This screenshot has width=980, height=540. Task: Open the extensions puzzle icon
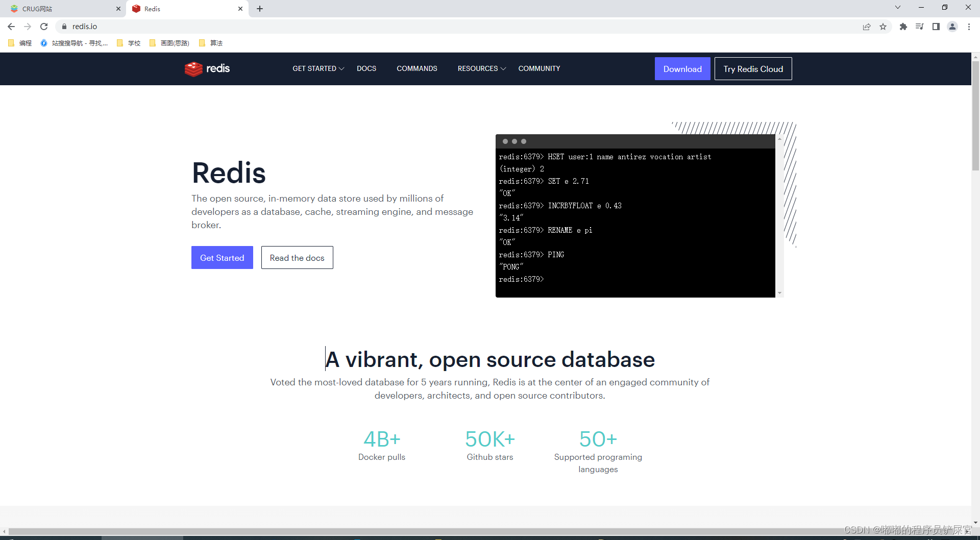tap(903, 27)
